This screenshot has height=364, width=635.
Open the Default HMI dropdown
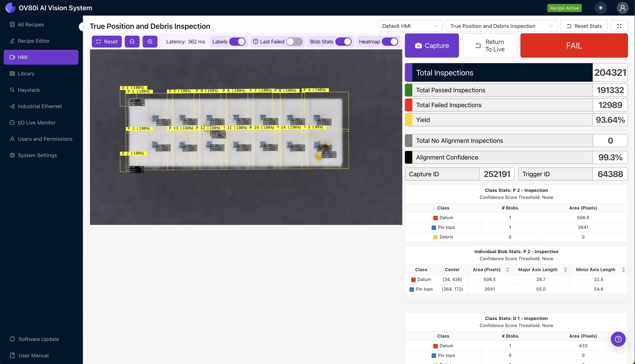pyautogui.click(x=410, y=26)
